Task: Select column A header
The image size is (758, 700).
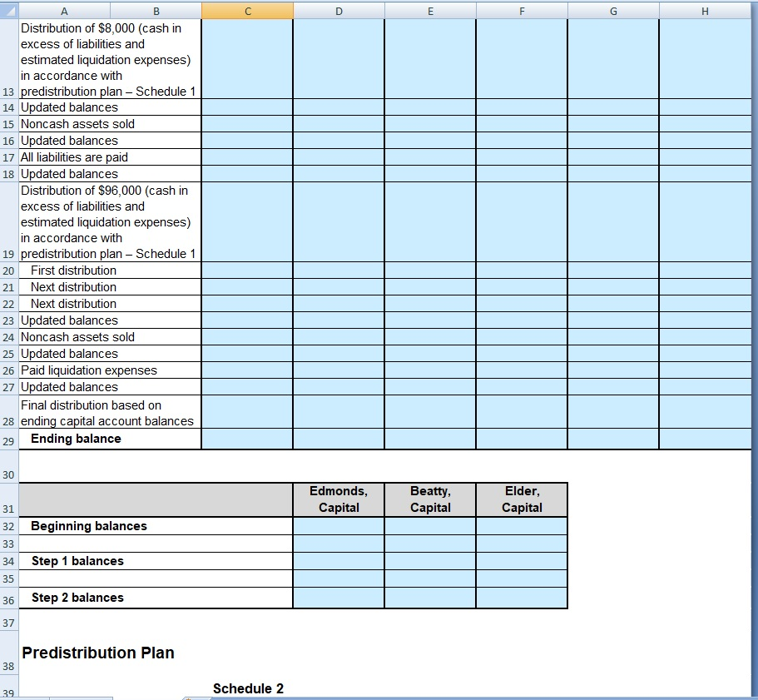Action: (x=64, y=11)
